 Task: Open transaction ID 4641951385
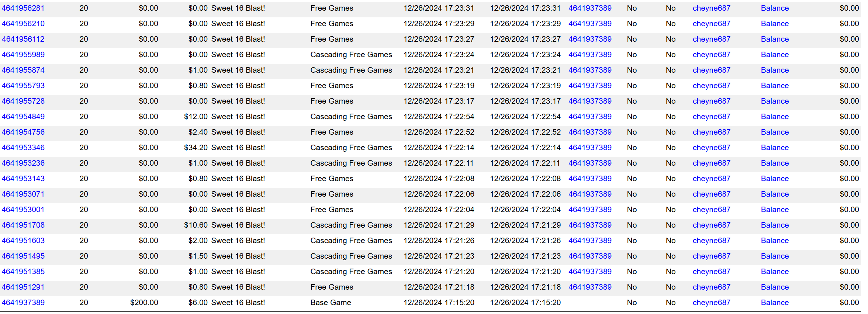(23, 272)
